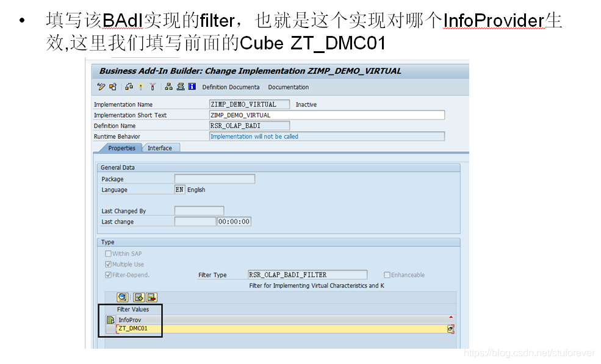This screenshot has height=364, width=601.
Task: Switch to the Interface tab
Action: tap(160, 148)
